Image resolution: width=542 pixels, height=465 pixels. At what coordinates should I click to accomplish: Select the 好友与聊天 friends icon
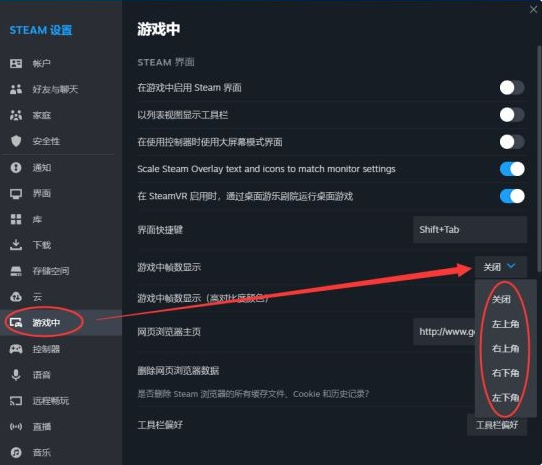[x=16, y=89]
